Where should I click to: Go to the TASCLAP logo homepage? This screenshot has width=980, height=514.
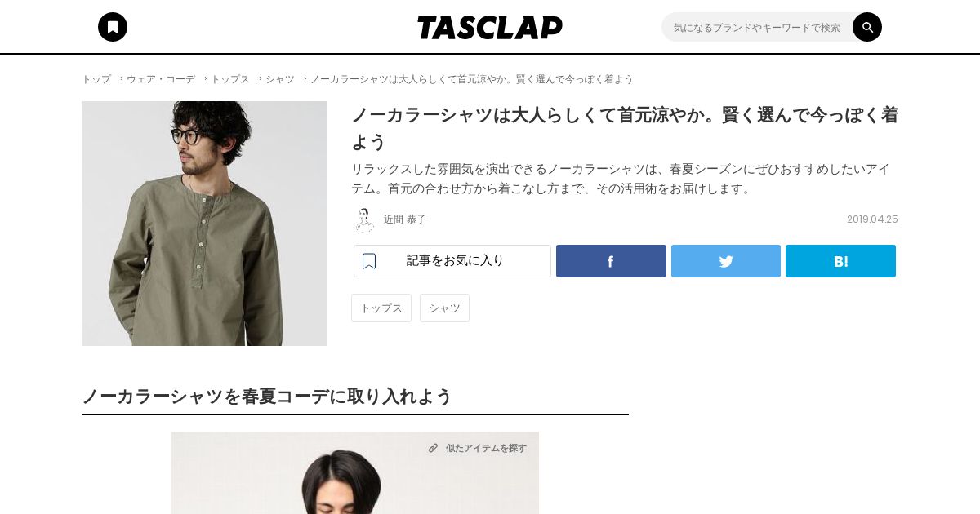pos(490,28)
